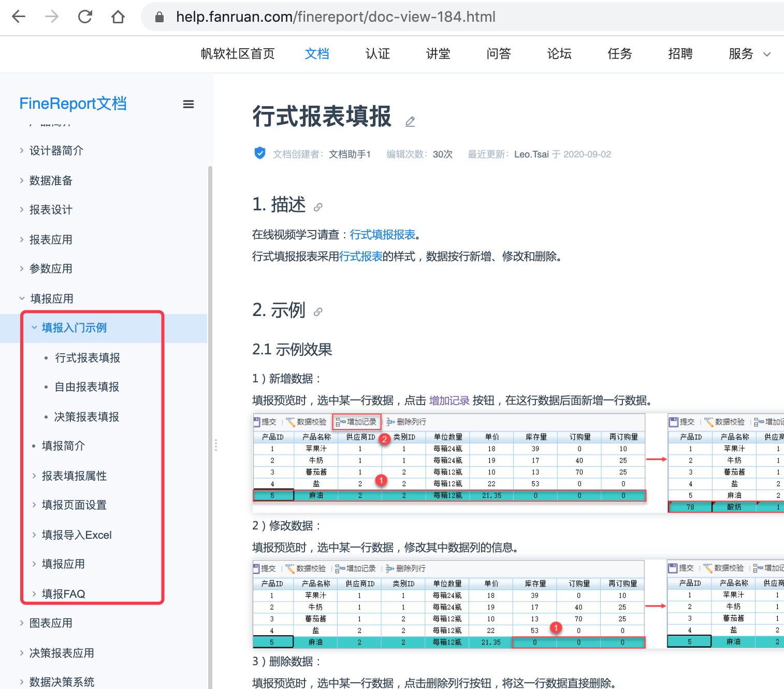Reload the page with refresh icon
This screenshot has height=689, width=784.
tap(85, 17)
